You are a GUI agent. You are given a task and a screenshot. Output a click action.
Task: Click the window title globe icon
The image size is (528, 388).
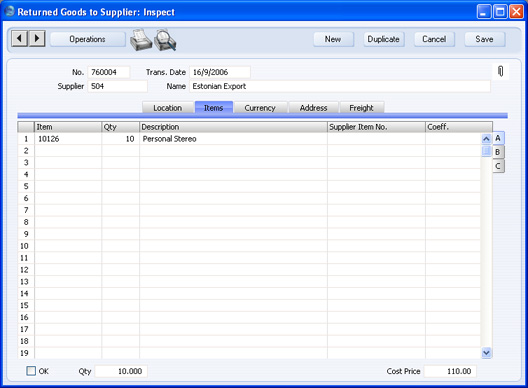9,11
